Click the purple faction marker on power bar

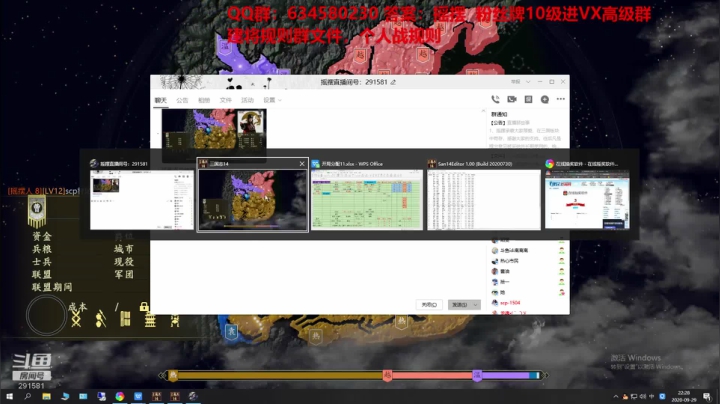(477, 376)
